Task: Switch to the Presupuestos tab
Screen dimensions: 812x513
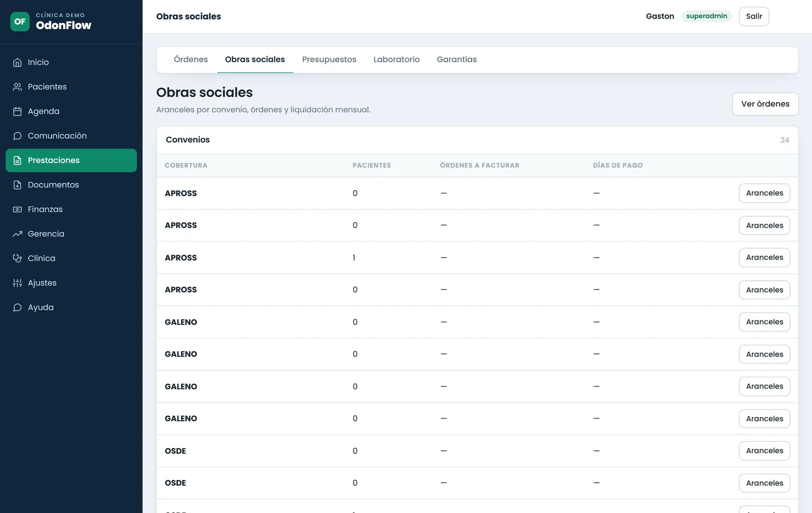Action: pos(329,59)
